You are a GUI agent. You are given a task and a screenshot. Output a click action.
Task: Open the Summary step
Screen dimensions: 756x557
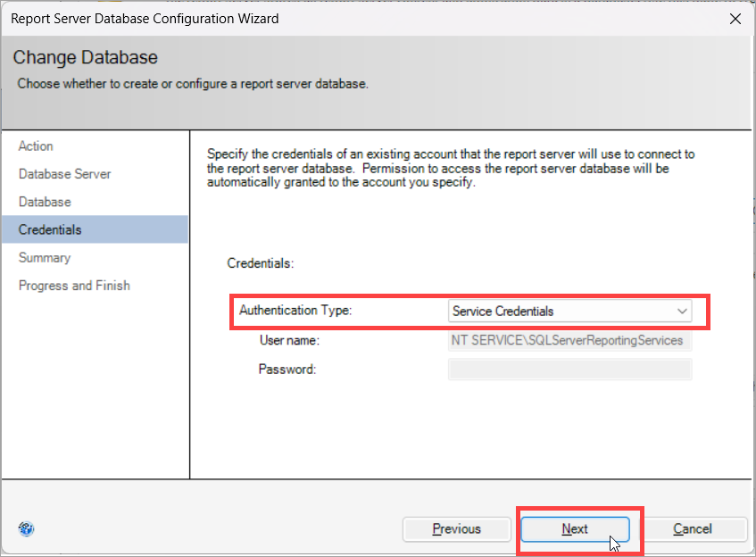pos(45,258)
